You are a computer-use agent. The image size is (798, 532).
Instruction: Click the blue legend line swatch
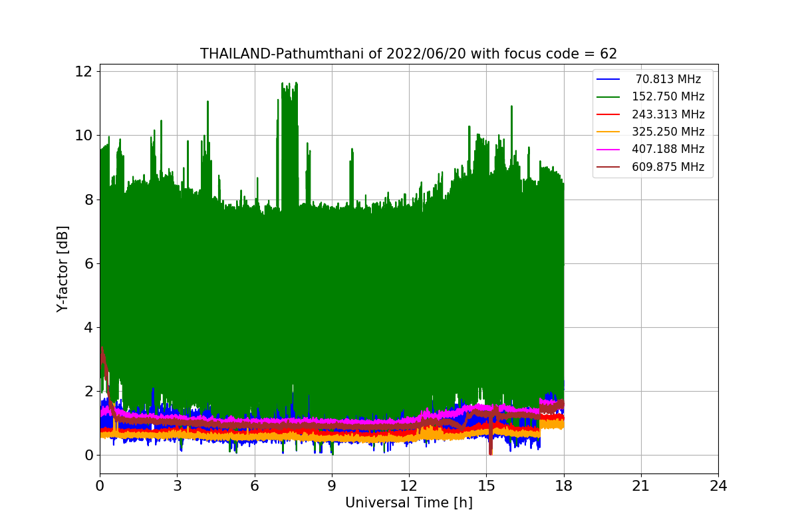pos(608,80)
